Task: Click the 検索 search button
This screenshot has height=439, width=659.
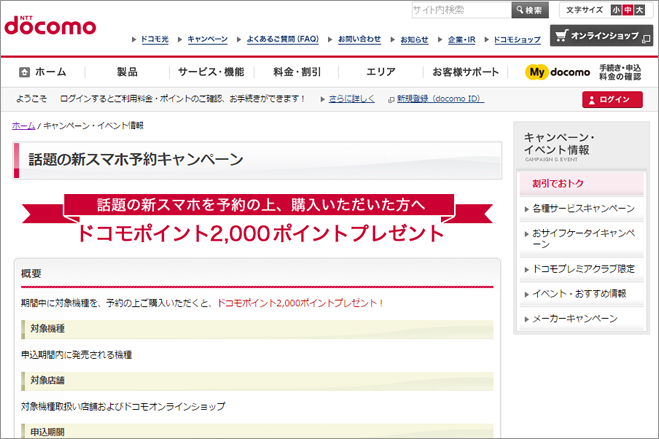Action: click(x=530, y=10)
